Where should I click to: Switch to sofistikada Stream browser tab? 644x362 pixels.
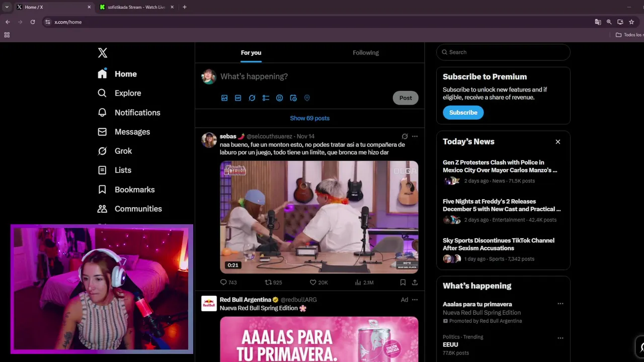coord(136,7)
